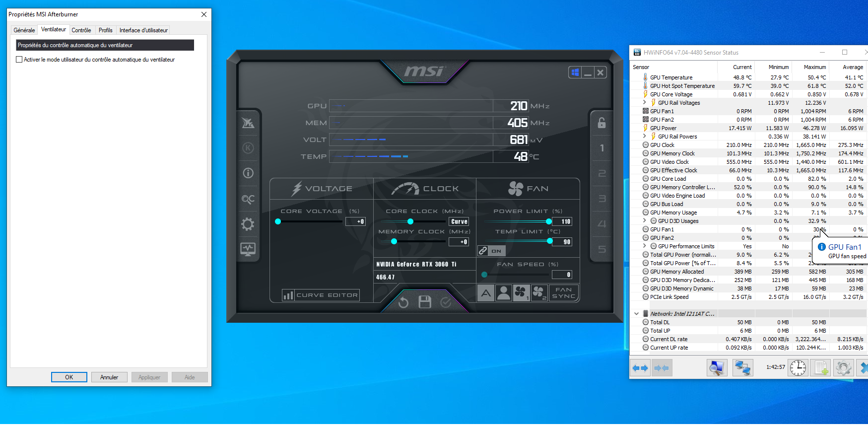
Task: Toggle the power and temp limit link button
Action: point(483,251)
